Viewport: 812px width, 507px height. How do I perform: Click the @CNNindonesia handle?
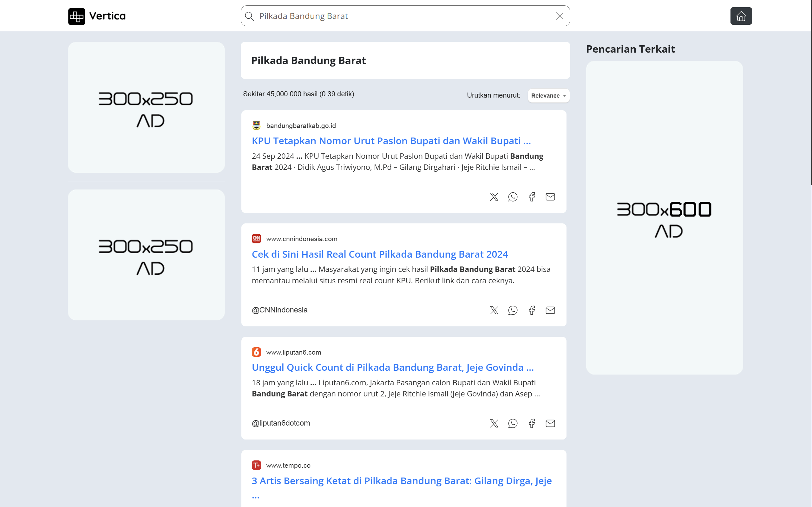coord(279,310)
